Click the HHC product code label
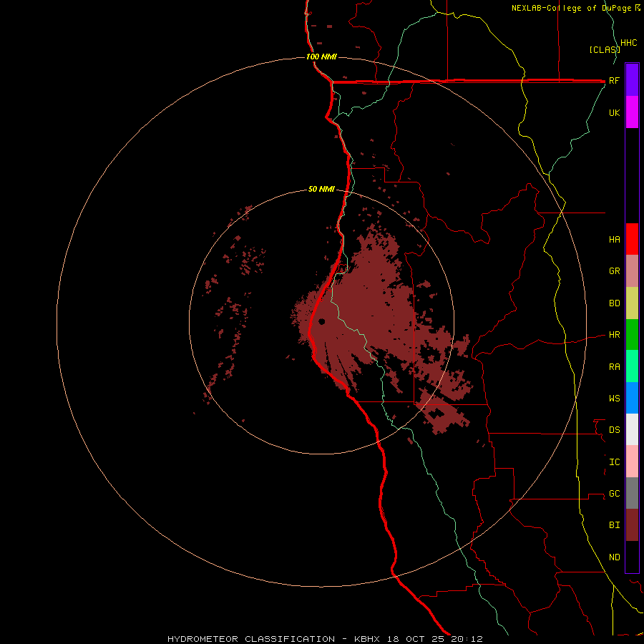Screen dimensions: 644x644 [x=629, y=43]
